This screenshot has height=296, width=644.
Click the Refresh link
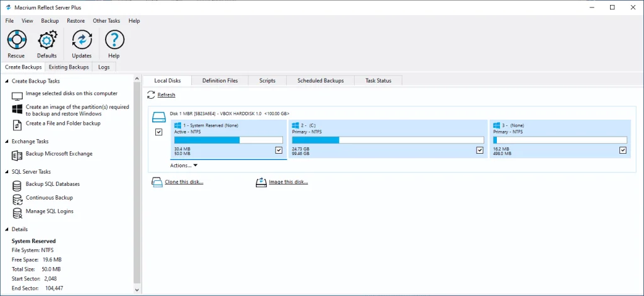[x=166, y=95]
